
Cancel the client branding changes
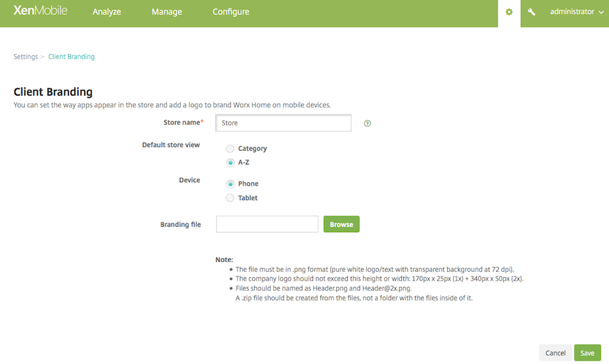pyautogui.click(x=556, y=353)
